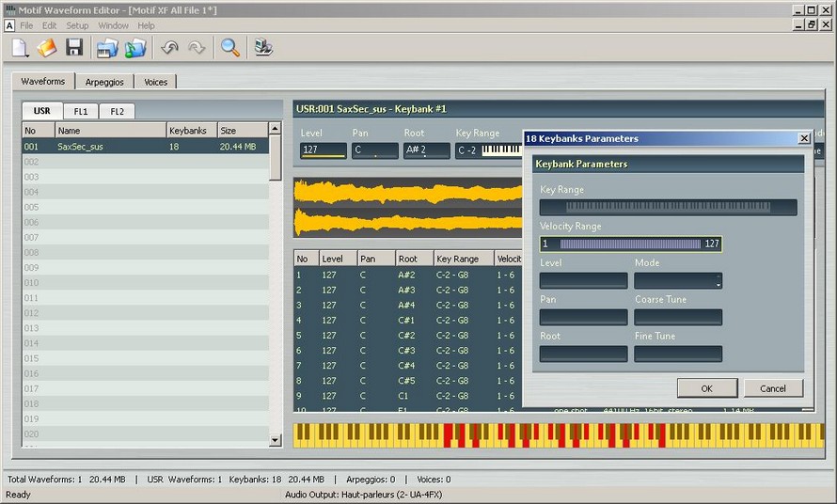Open the Mode dropdown in Keybank Parameters

click(x=678, y=281)
